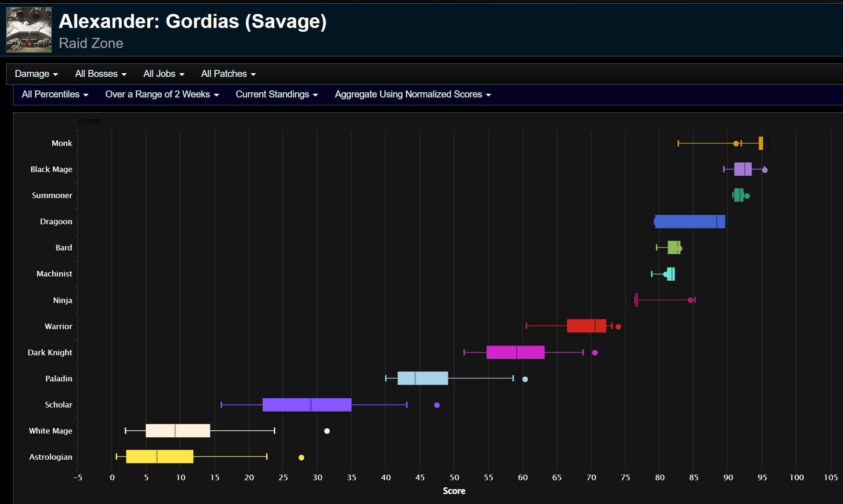843x504 pixels.
Task: Select the Bard job label
Action: [x=64, y=248]
